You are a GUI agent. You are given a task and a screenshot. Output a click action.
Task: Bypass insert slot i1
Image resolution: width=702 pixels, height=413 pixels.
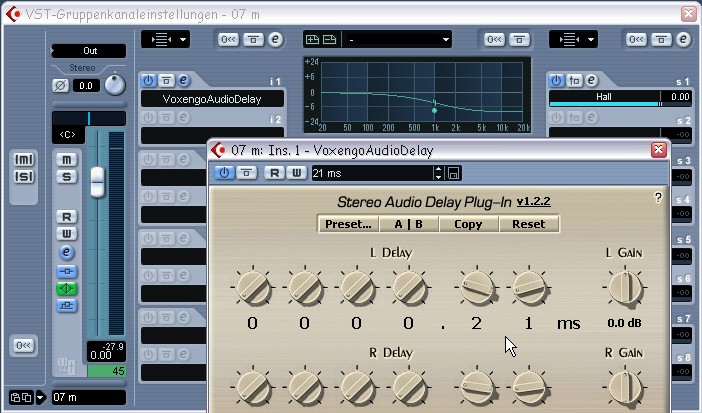[x=166, y=81]
